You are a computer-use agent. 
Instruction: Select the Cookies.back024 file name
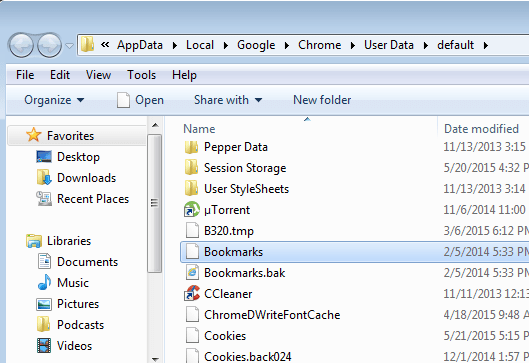pyautogui.click(x=248, y=357)
